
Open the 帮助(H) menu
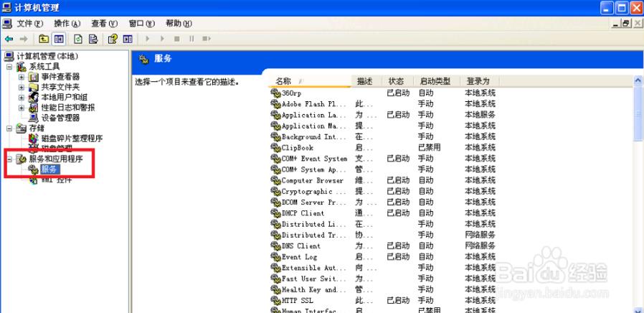click(x=179, y=24)
